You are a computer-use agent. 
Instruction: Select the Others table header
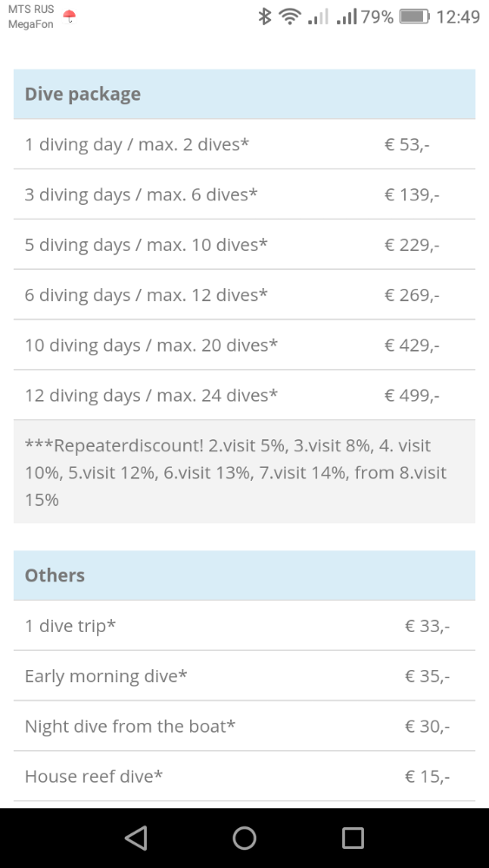coord(244,575)
